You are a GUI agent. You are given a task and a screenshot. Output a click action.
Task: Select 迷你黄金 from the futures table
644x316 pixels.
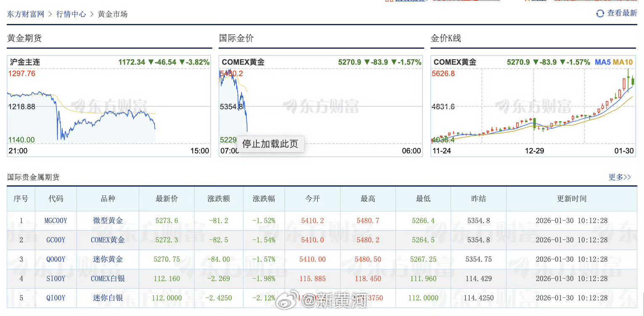pyautogui.click(x=107, y=259)
